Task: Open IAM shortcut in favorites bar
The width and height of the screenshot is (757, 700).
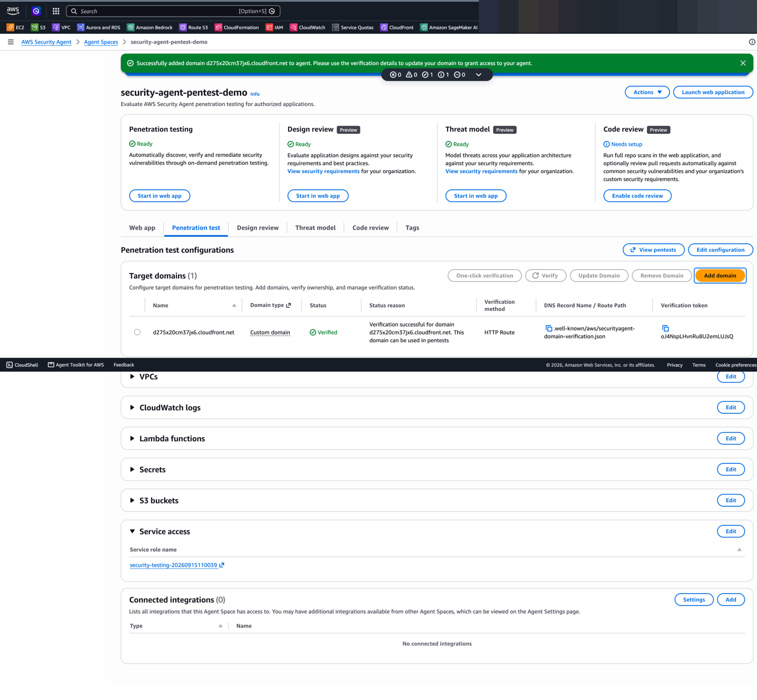Action: tap(275, 27)
